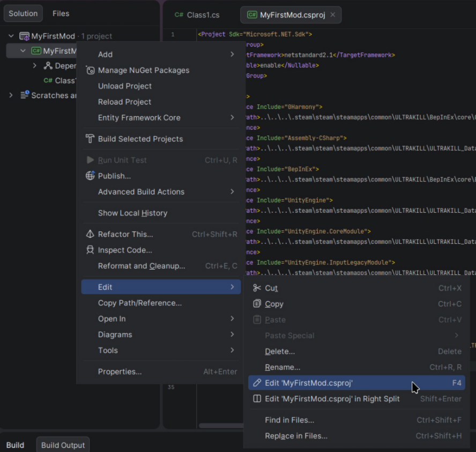
Task: Click the Build Selected Projects hammer icon
Action: click(x=90, y=139)
